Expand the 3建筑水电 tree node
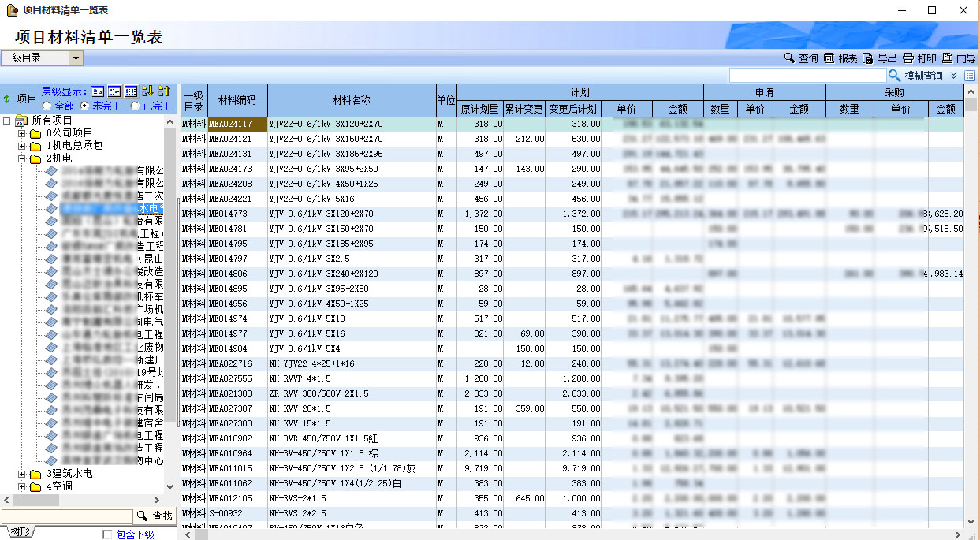The width and height of the screenshot is (980, 540). pyautogui.click(x=22, y=474)
